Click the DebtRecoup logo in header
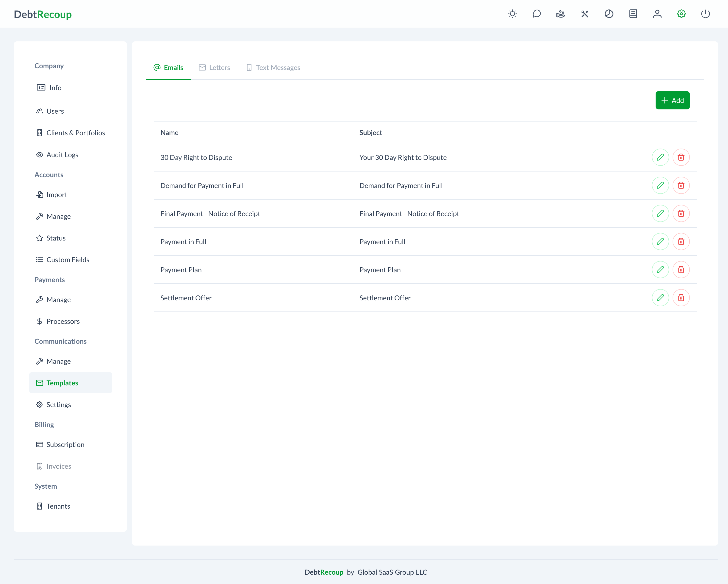 pos(43,14)
